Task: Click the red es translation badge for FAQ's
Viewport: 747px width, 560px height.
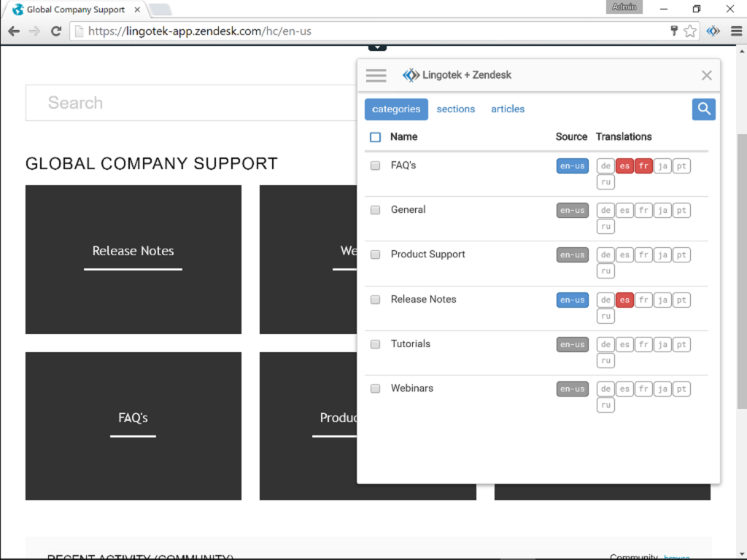Action: (x=624, y=166)
